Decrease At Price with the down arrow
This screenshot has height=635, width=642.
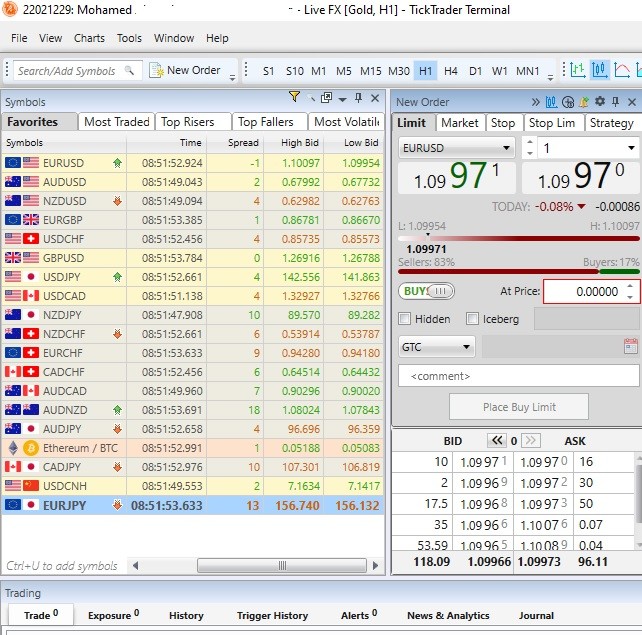(630, 297)
